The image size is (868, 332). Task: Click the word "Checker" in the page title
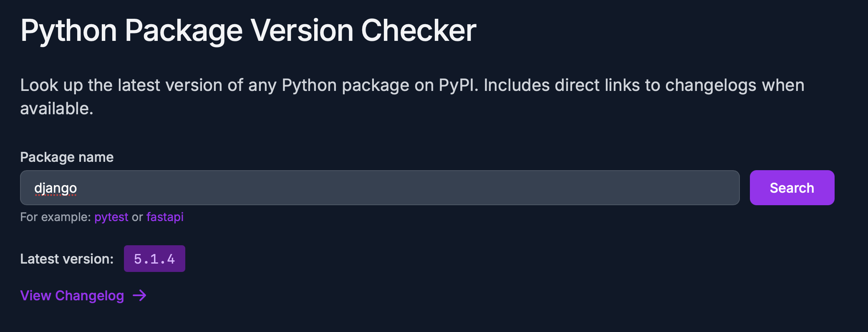[418, 31]
